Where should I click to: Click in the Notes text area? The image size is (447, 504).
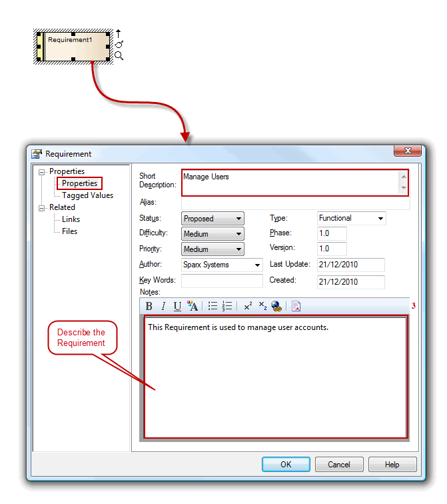tap(276, 377)
